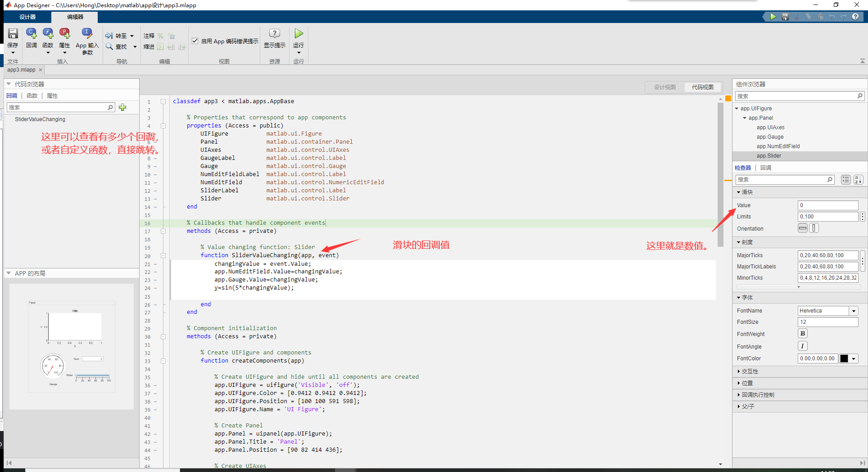Click the 保存 (Save) icon in the ribbon

(13, 34)
